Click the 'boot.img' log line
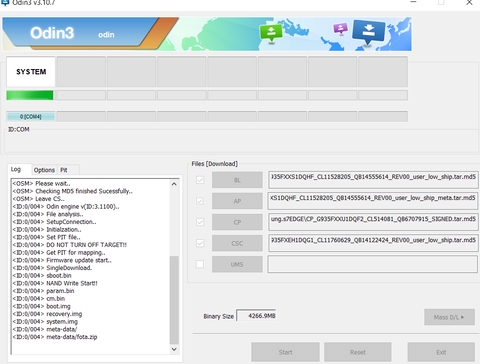 pyautogui.click(x=41, y=306)
